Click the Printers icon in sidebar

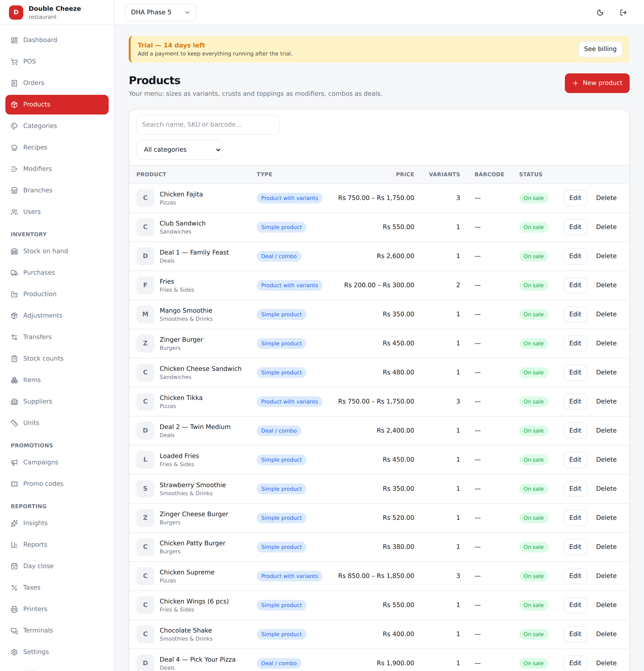point(14,609)
